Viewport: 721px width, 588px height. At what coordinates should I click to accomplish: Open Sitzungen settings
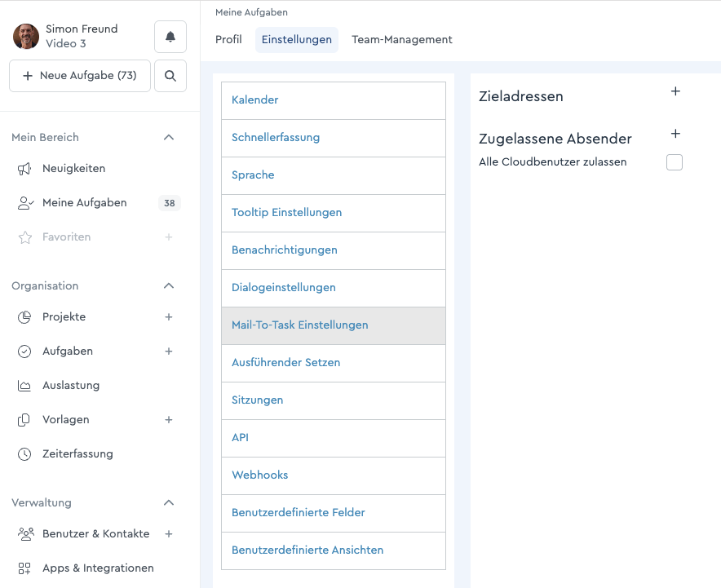334,400
